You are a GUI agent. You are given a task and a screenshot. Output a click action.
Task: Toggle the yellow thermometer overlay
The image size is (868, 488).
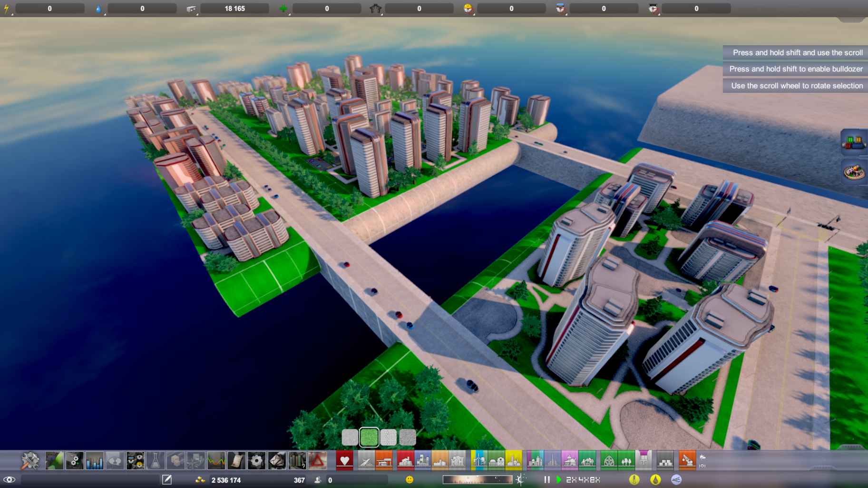coord(634,479)
